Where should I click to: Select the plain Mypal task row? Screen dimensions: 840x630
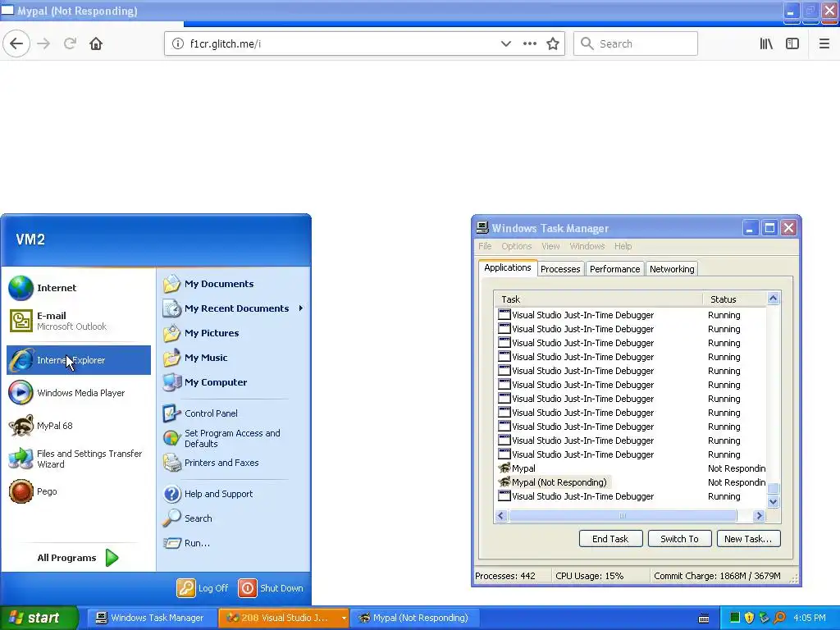[631, 468]
